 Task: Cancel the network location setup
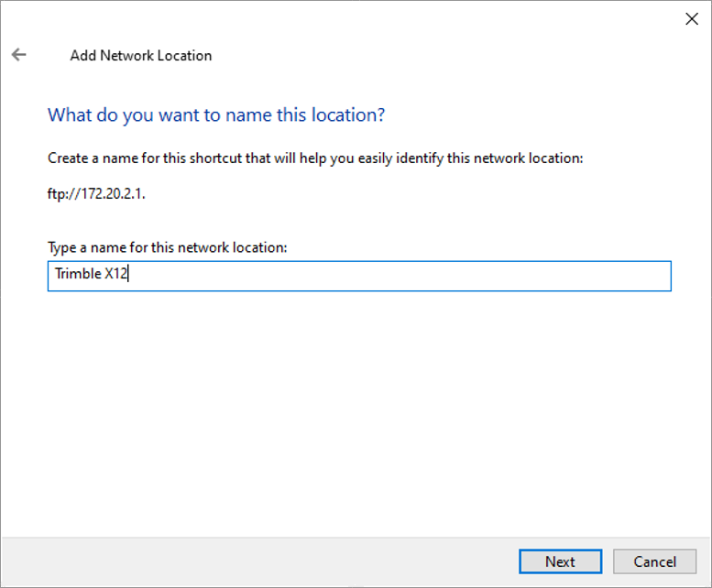[654, 561]
